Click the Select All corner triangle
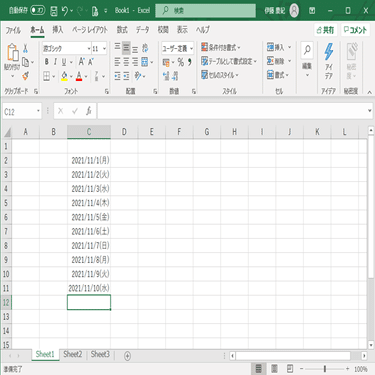Image resolution: width=375 pixels, height=375 pixels. 7,133
